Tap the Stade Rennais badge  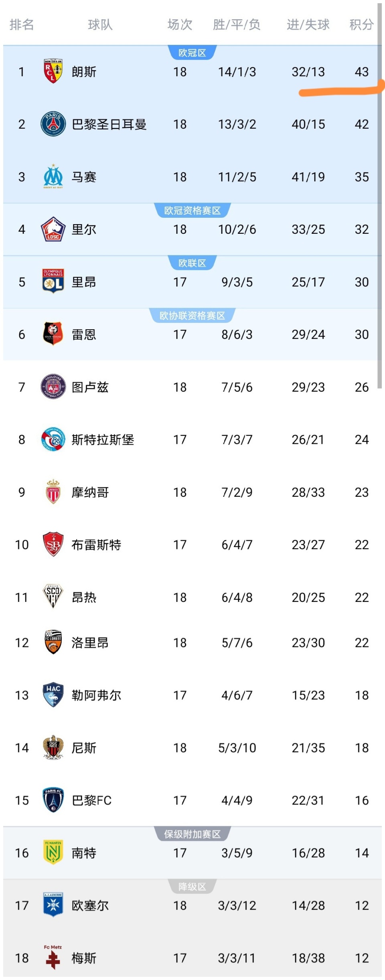pos(53,334)
